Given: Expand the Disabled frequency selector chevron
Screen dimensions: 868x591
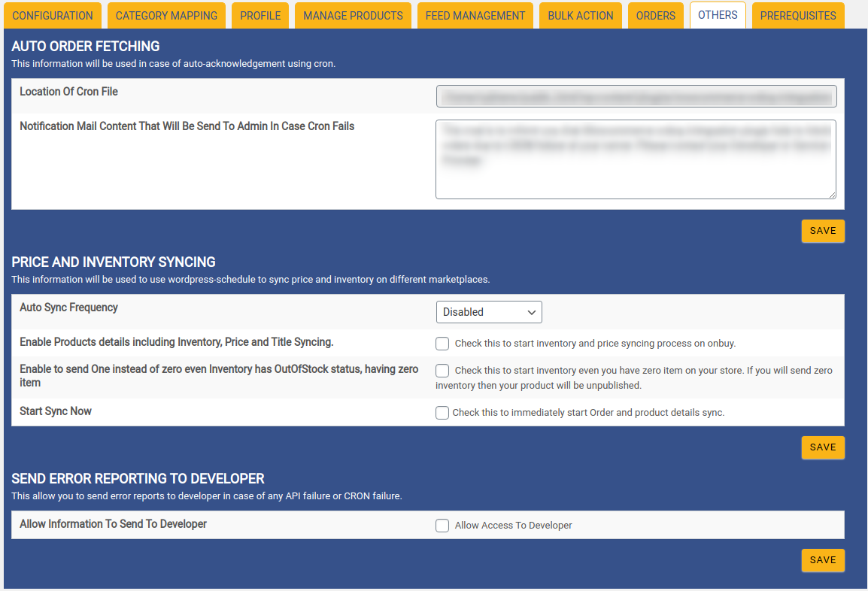Looking at the screenshot, I should (x=533, y=312).
